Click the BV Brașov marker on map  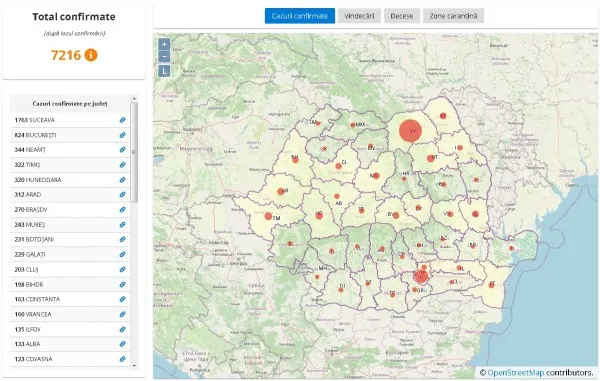pos(396,215)
